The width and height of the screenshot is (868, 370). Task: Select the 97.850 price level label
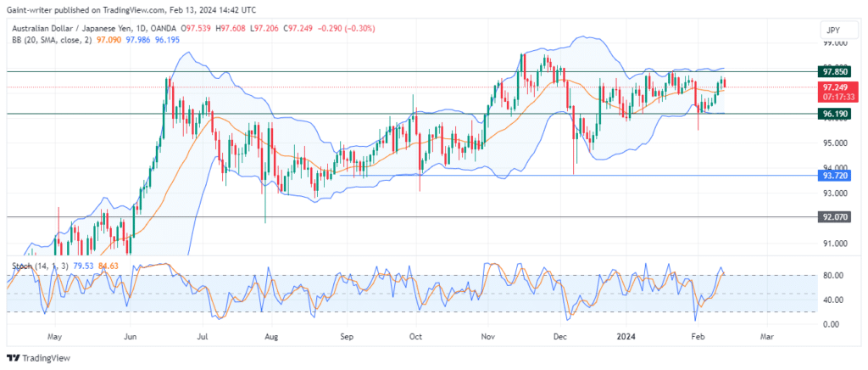click(x=832, y=71)
